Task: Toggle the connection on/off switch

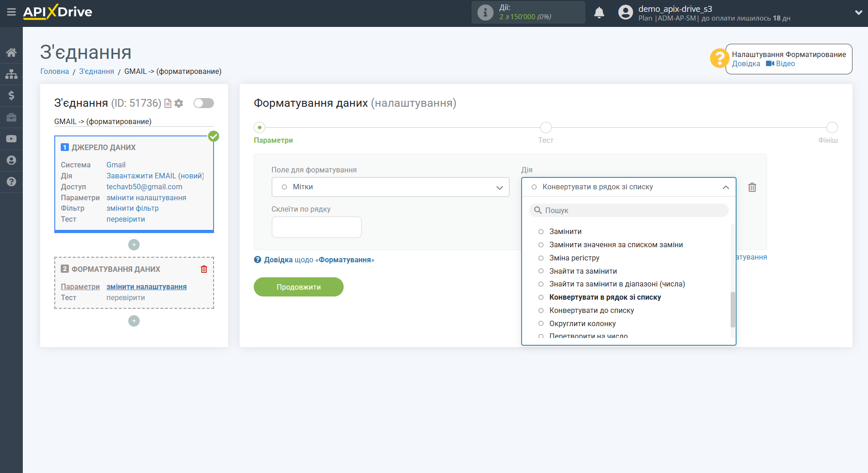Action: point(204,103)
